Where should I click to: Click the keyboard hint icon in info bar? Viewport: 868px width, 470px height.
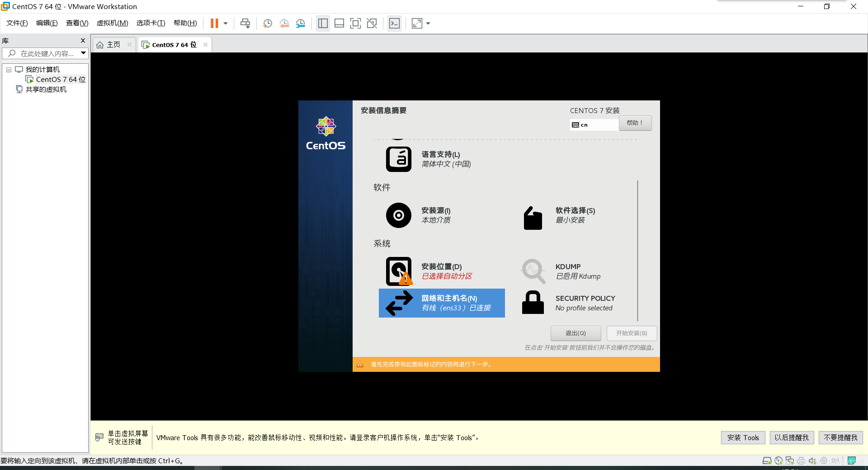click(x=99, y=437)
